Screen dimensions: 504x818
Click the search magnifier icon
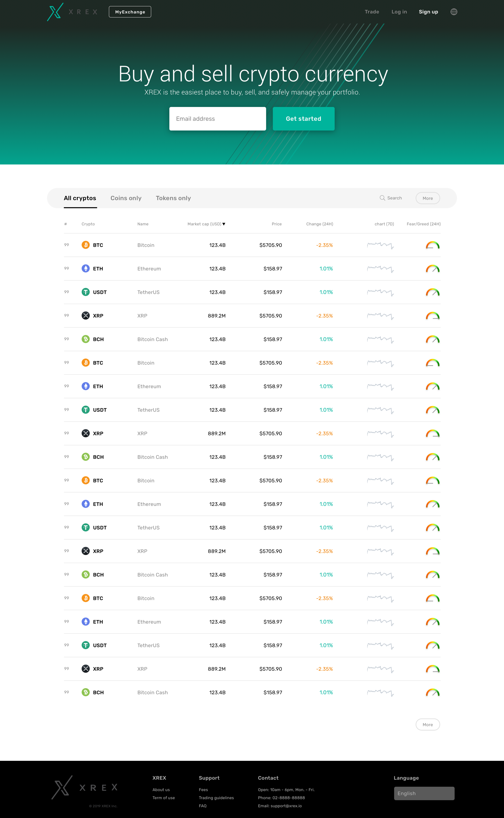point(382,198)
